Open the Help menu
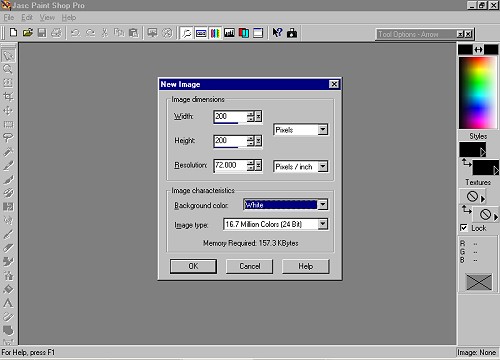The height and width of the screenshot is (360, 500). click(69, 18)
